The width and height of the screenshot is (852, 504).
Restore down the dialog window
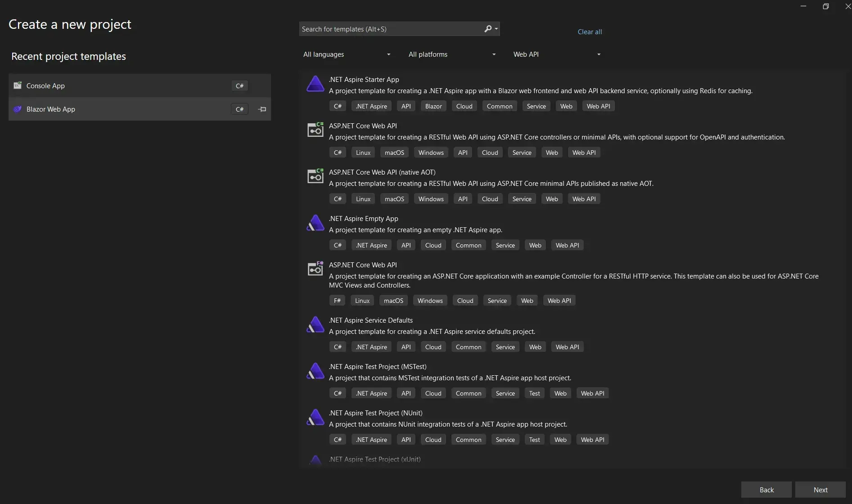pos(825,6)
